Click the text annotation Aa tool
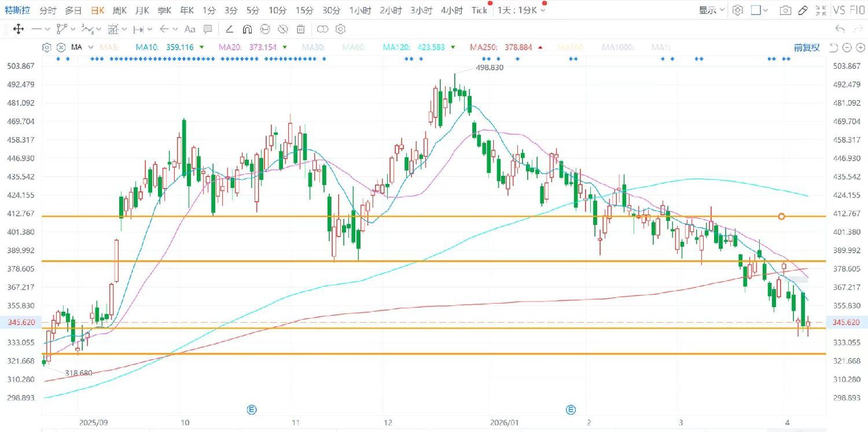 pos(189,29)
